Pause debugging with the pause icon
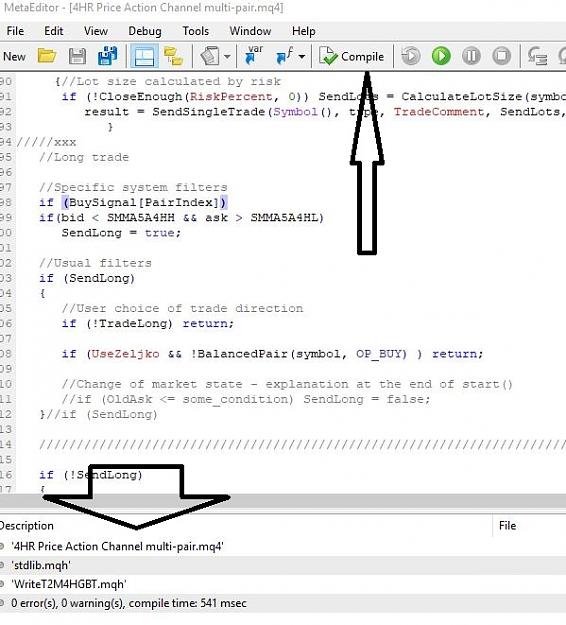 471,56
